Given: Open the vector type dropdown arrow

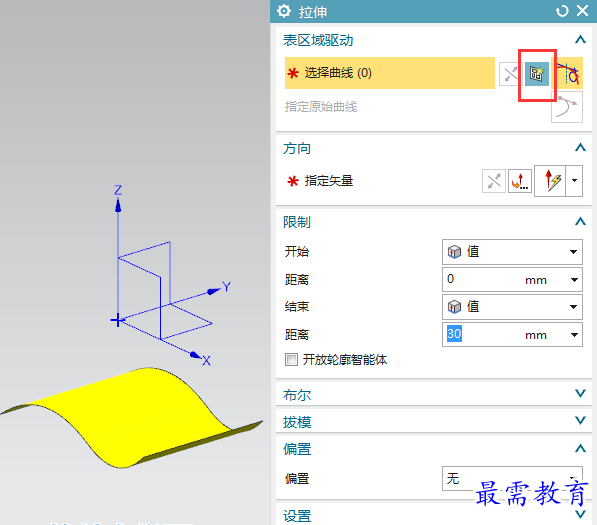Looking at the screenshot, I should tap(574, 181).
